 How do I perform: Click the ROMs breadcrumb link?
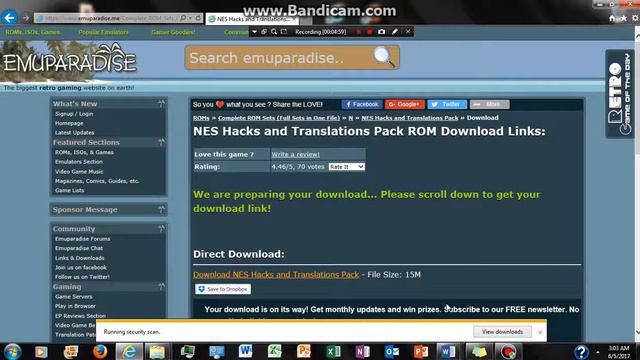pos(201,118)
